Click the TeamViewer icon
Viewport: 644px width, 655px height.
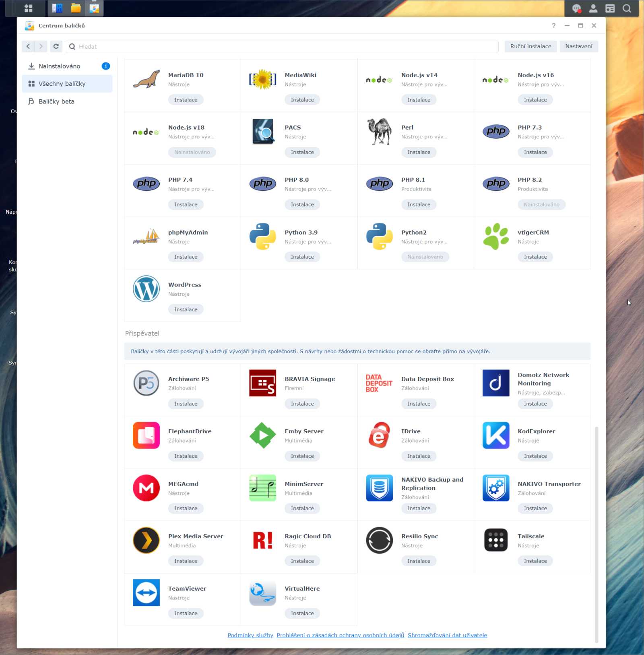pos(146,593)
